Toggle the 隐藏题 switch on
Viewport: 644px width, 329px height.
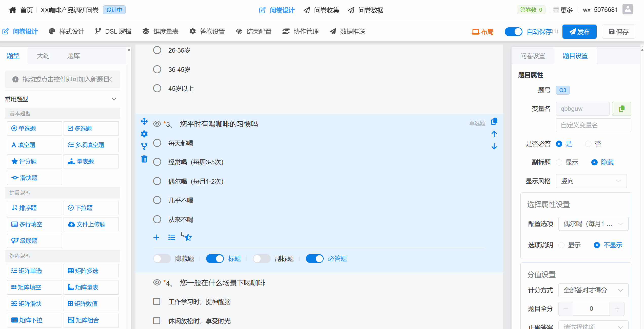[x=162, y=259]
